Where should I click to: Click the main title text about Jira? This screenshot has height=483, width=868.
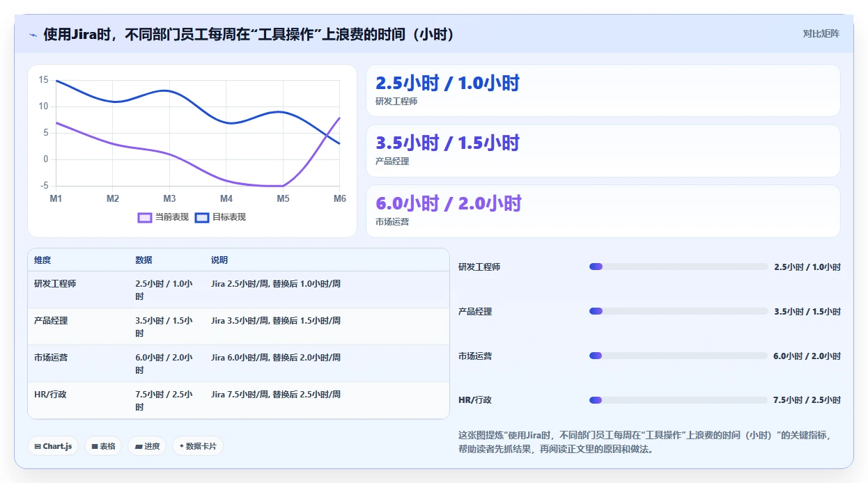pyautogui.click(x=249, y=35)
